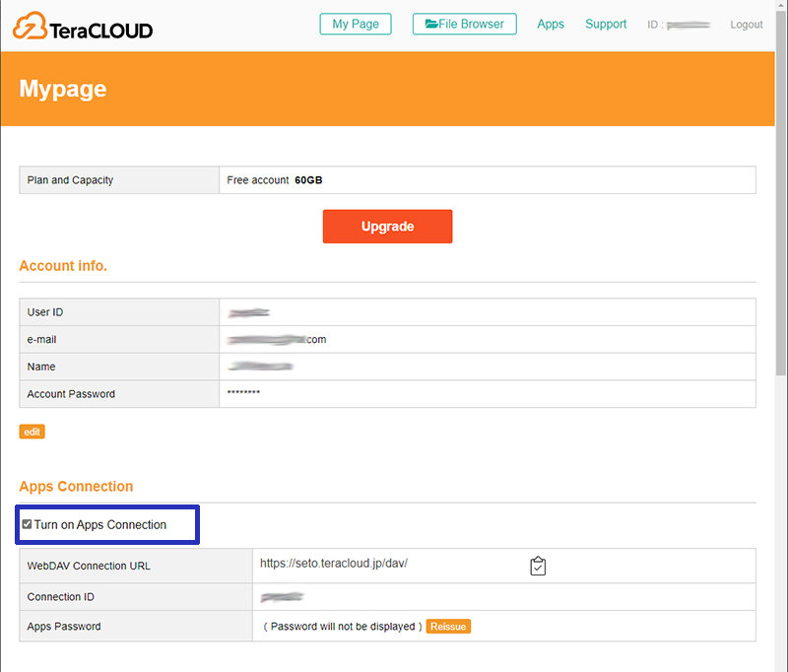Click the Apps Connection heading

(76, 486)
